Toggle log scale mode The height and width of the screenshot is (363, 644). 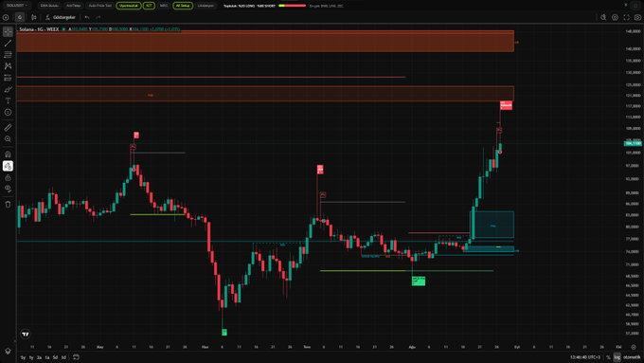pos(617,357)
